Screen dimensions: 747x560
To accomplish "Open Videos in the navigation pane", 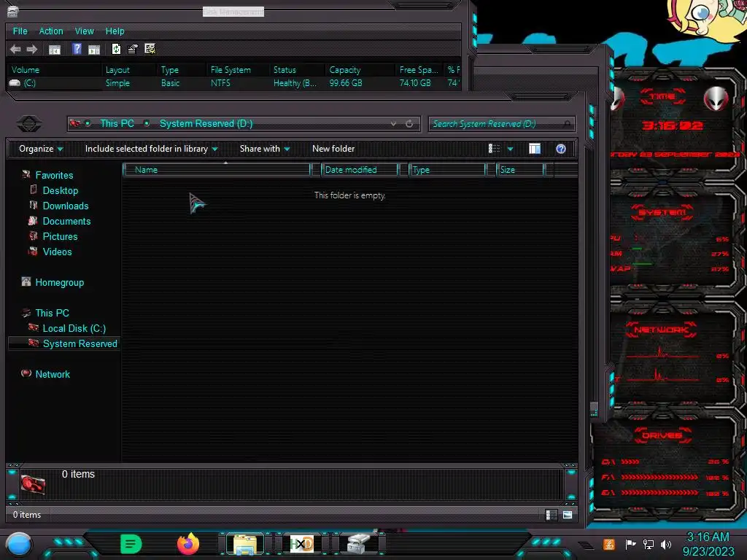I will pos(57,252).
